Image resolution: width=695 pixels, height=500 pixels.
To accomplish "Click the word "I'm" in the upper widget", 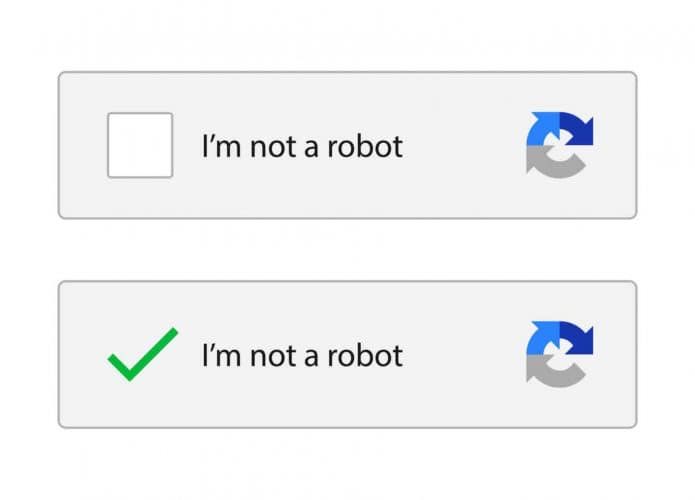I will (x=218, y=147).
